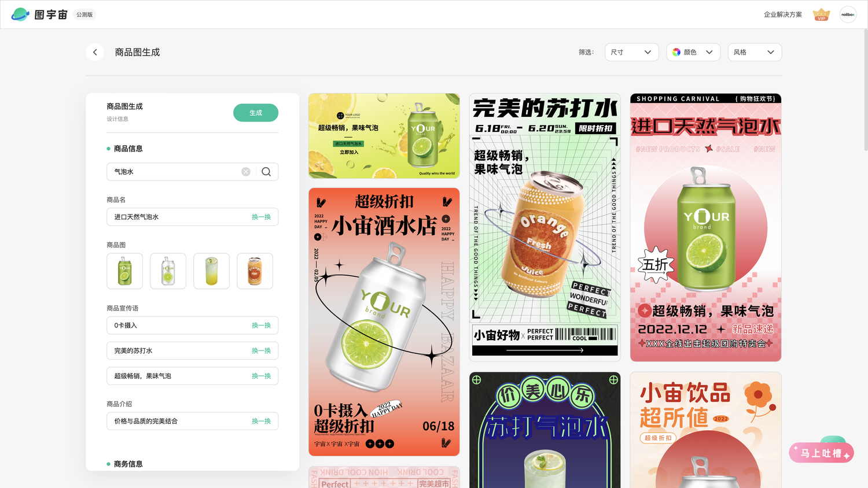Click 换一换 next to 价格与品质的完美结合

261,421
